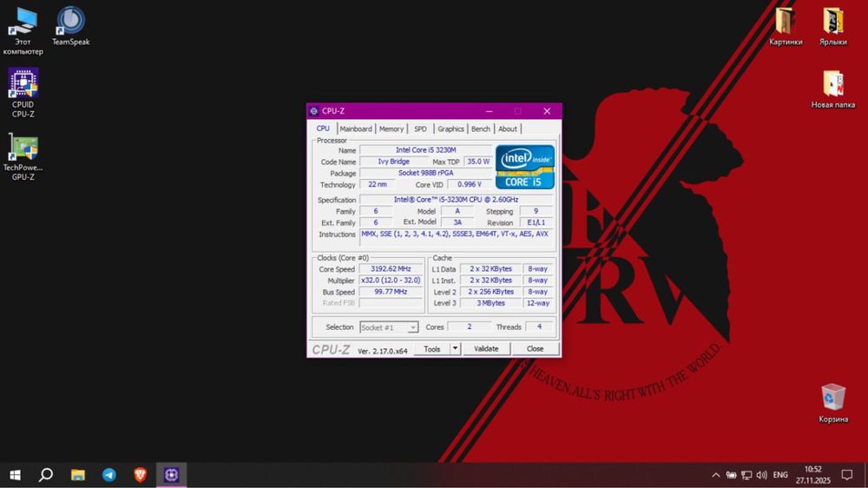
Task: Click the Level 3 12-way associativity
Action: [x=538, y=304]
